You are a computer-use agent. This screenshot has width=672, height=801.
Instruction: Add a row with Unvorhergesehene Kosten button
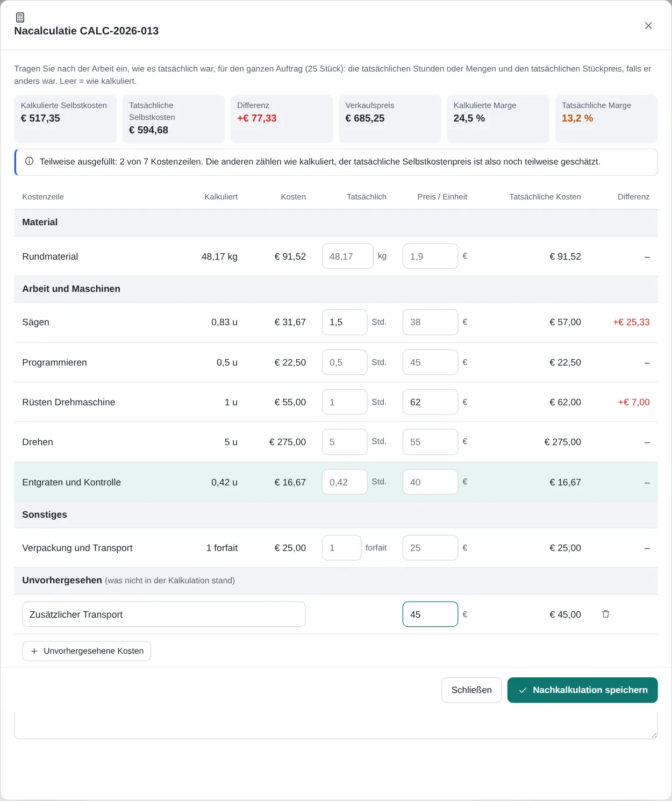pyautogui.click(x=87, y=651)
